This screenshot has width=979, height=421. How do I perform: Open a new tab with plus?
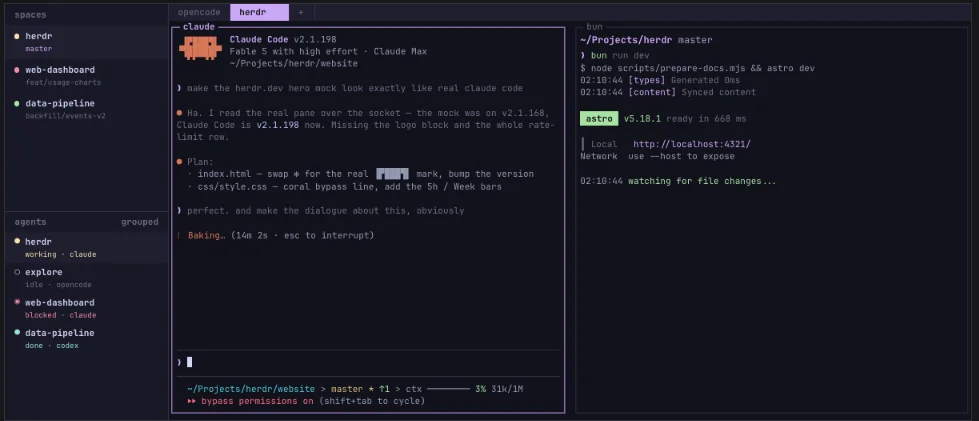[x=301, y=12]
